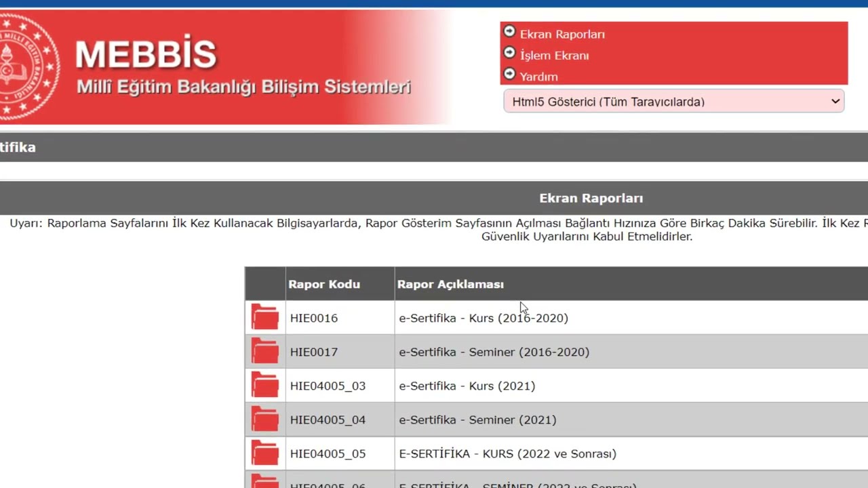The image size is (868, 488).
Task: Open e-Sertifika - Kurs (2016-2020) report
Action: pos(484,318)
